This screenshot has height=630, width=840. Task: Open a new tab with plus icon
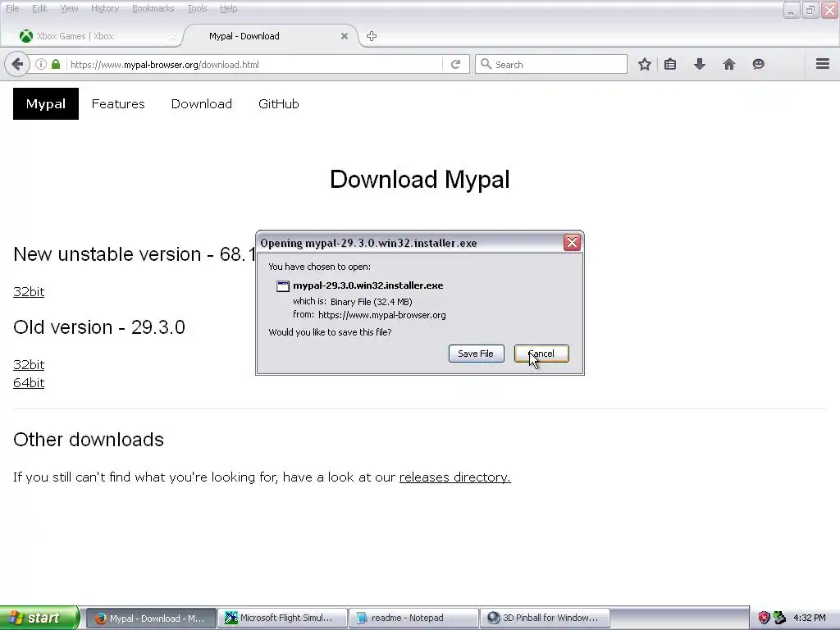coord(372,36)
